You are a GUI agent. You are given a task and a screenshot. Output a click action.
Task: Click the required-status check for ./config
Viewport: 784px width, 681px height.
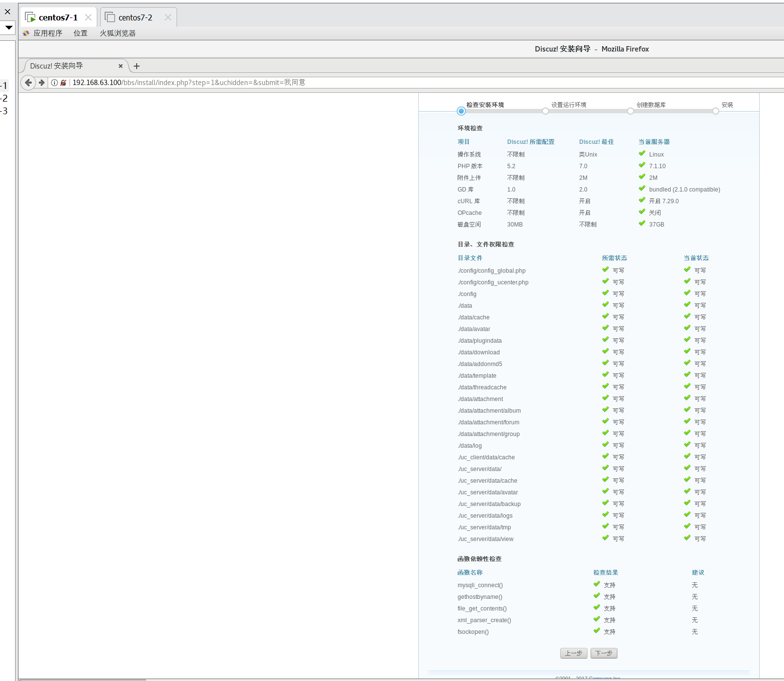(x=606, y=293)
